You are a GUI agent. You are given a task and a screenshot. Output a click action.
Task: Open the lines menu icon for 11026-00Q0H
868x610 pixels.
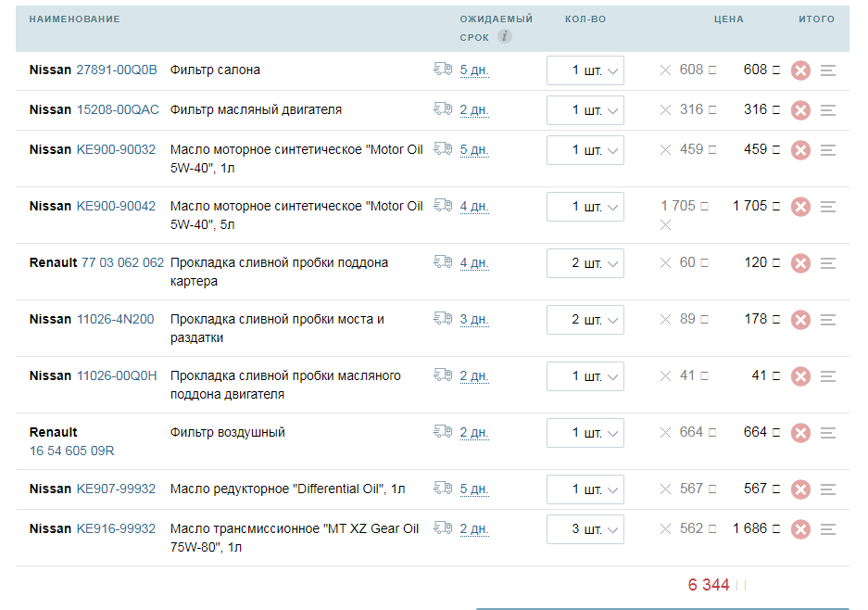(828, 376)
